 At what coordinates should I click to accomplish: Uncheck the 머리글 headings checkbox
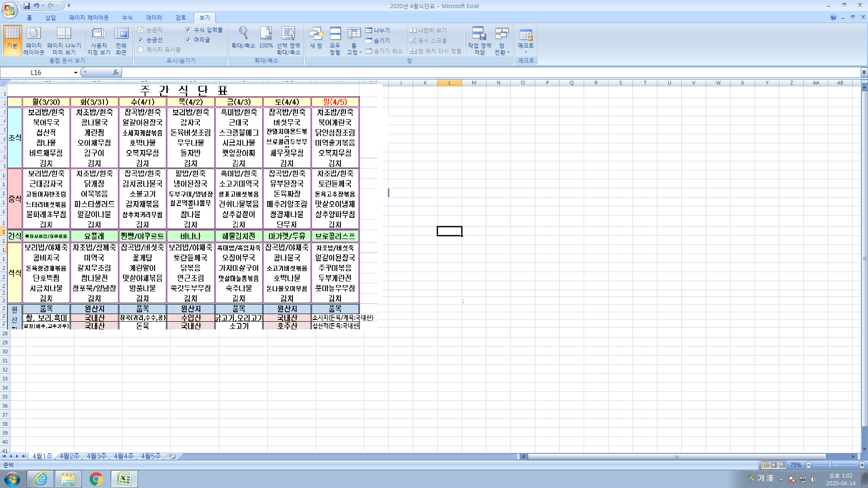click(x=188, y=40)
